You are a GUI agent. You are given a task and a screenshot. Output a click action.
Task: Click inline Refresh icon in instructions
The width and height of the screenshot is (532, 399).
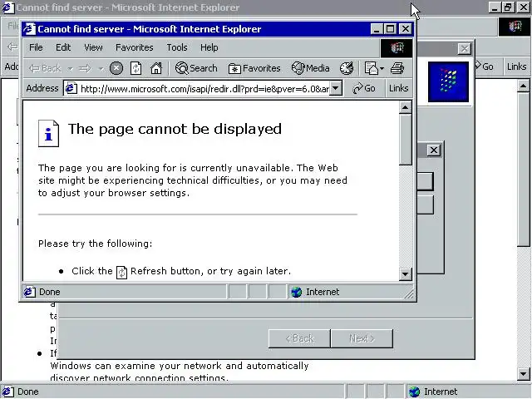coord(122,272)
